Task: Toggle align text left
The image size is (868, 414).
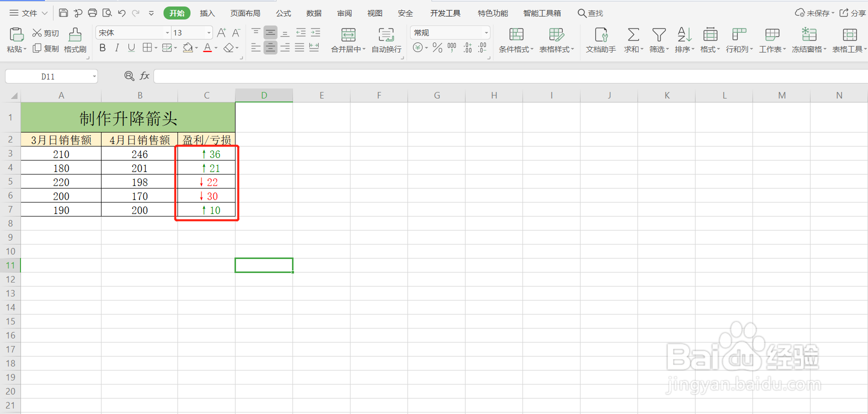Action: click(255, 47)
